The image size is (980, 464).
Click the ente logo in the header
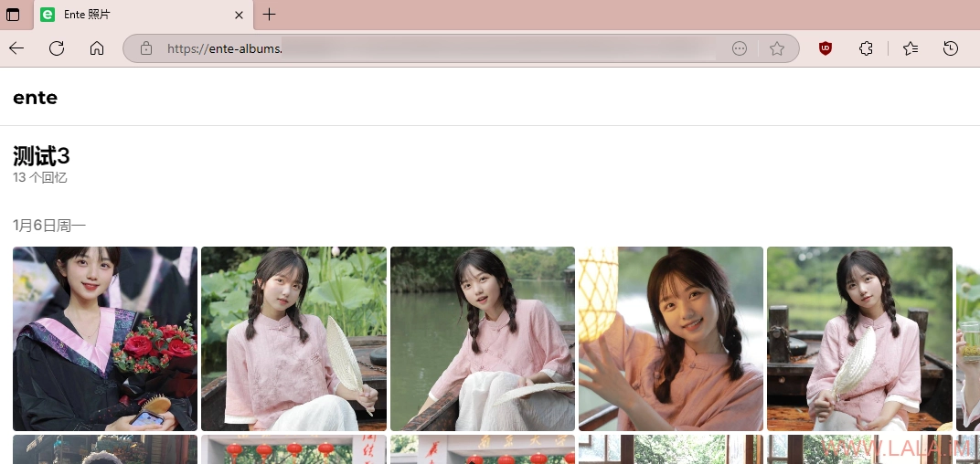click(x=36, y=98)
